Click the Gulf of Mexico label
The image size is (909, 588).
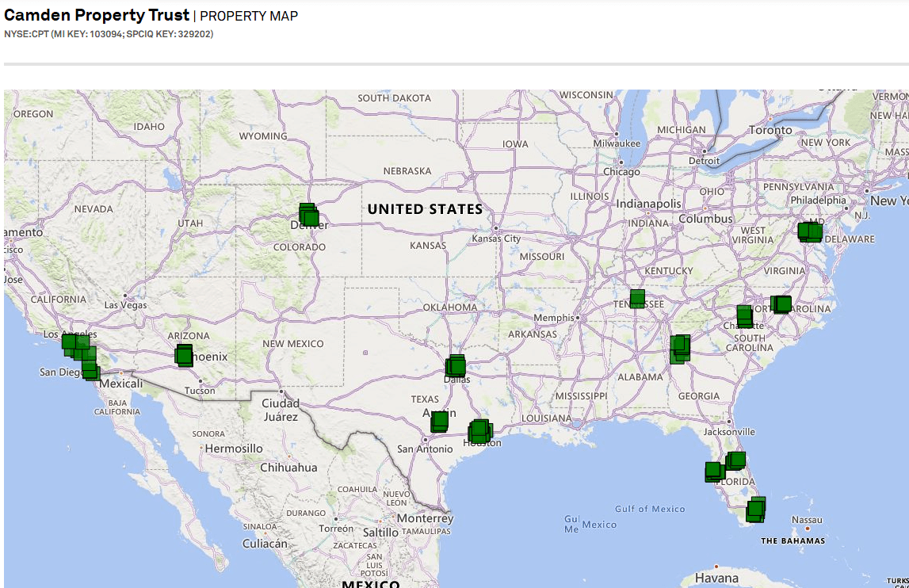click(650, 509)
